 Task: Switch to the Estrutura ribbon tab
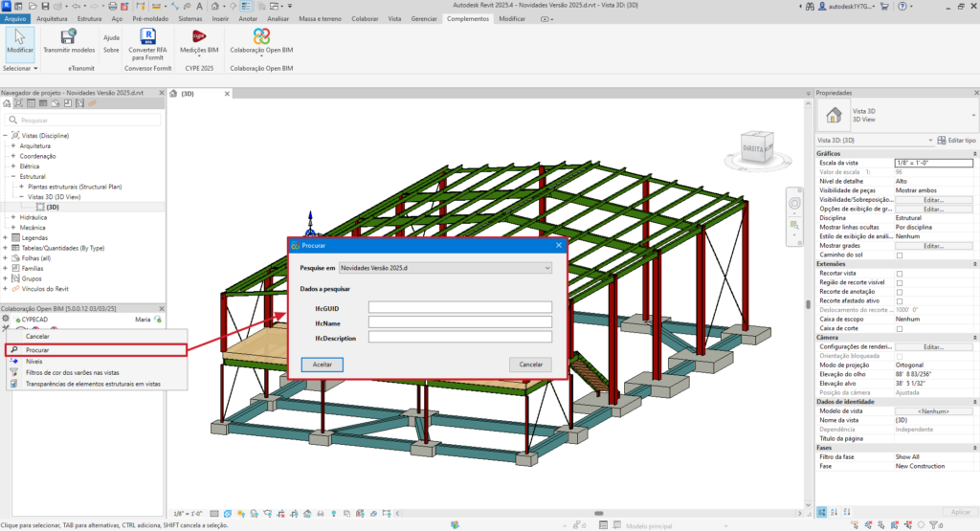(89, 19)
